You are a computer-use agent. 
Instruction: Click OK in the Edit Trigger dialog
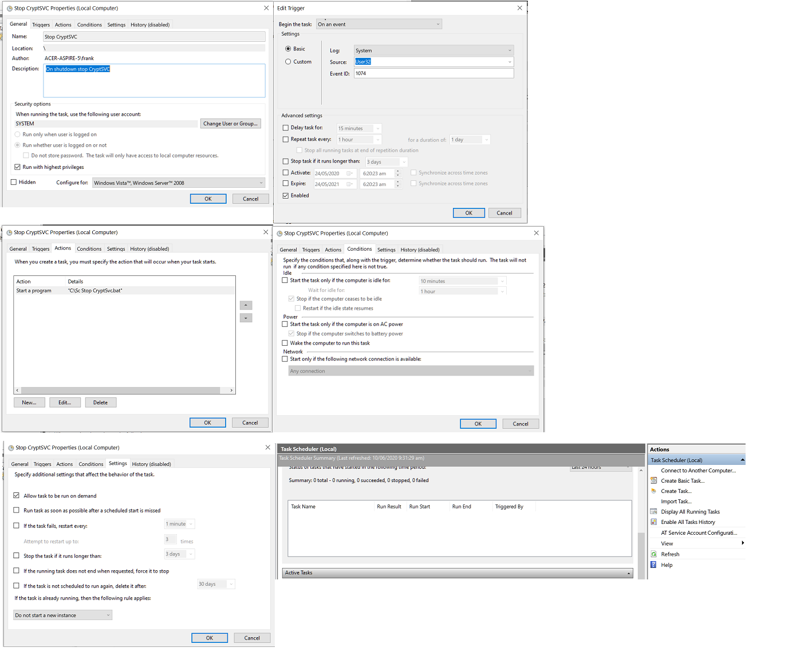pyautogui.click(x=469, y=213)
